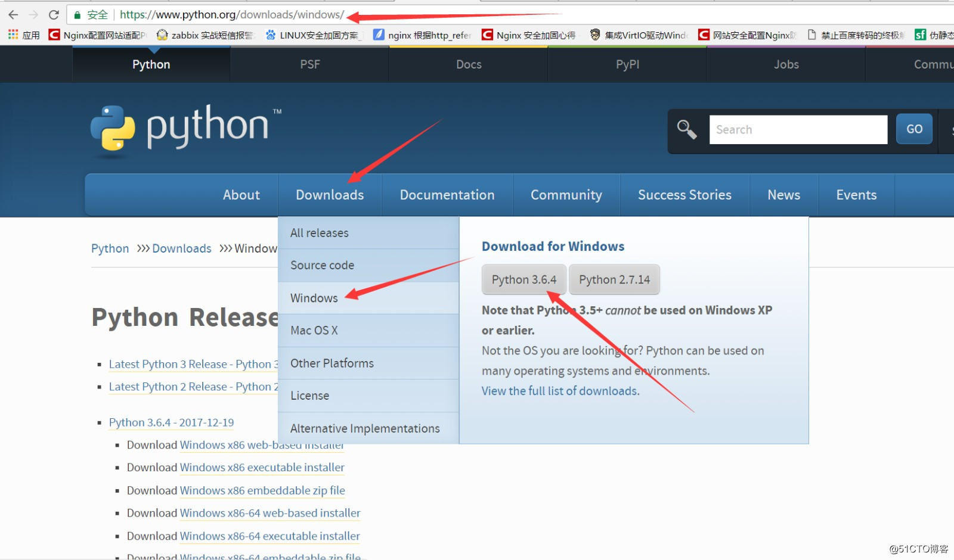Click the green padlock security icon
This screenshot has width=954, height=560.
point(77,15)
